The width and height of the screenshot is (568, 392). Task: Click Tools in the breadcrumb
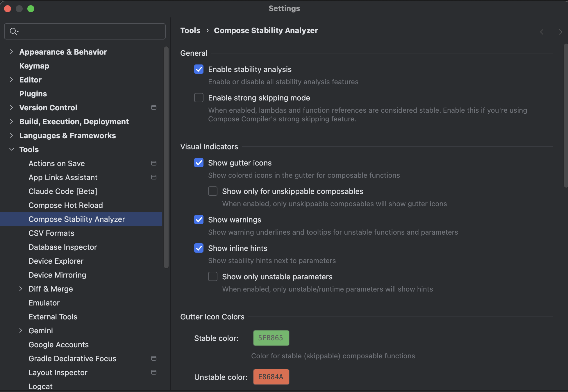click(x=190, y=30)
